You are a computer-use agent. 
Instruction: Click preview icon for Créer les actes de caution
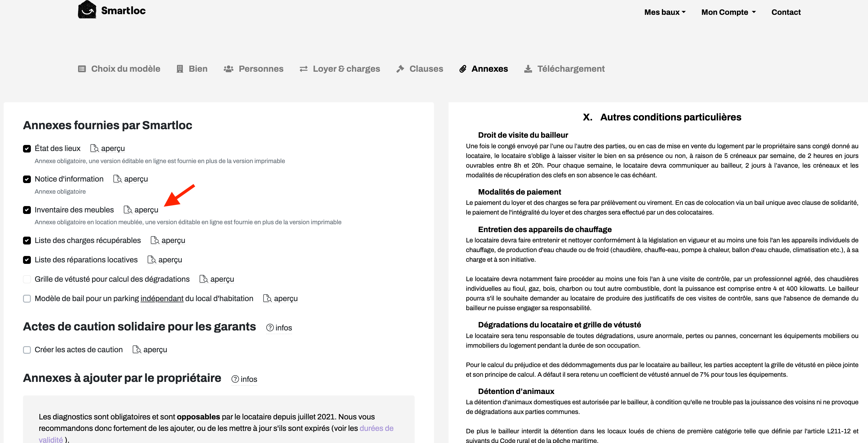point(137,350)
